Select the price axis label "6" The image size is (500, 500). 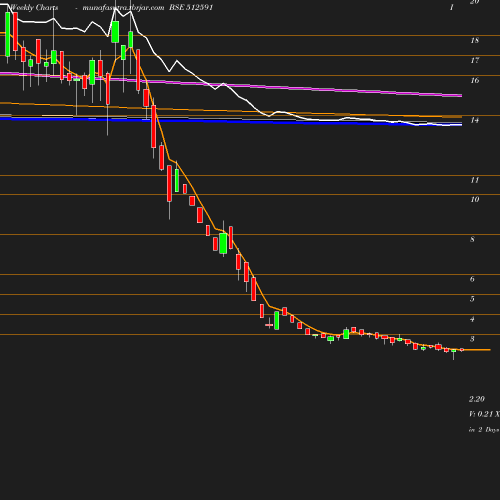pyautogui.click(x=472, y=279)
